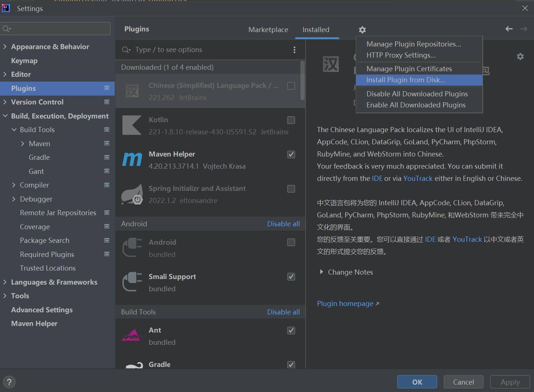Expand the Editor settings node
This screenshot has height=392, width=534.
pos(5,74)
